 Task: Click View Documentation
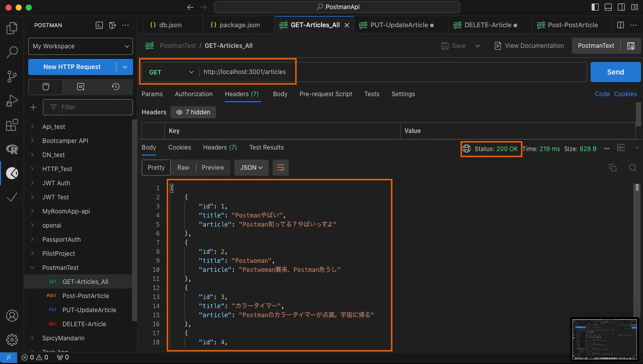coord(528,46)
